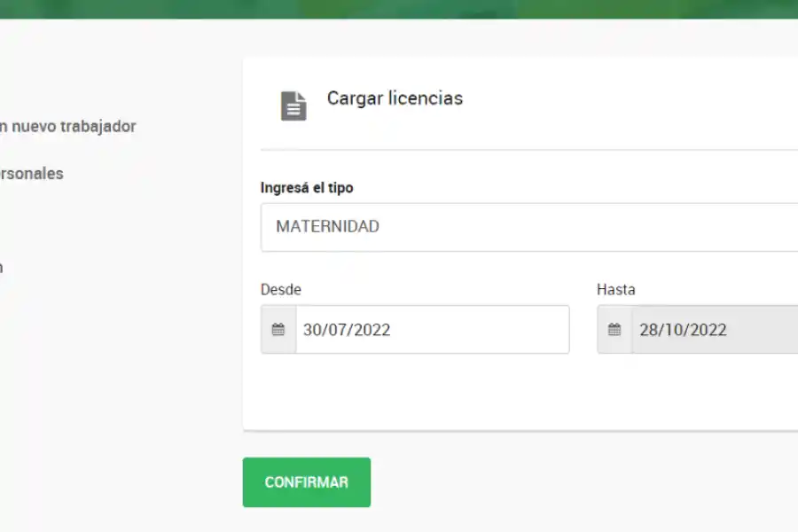Select the Hasta date field showing 28/10/2022

[x=714, y=330]
